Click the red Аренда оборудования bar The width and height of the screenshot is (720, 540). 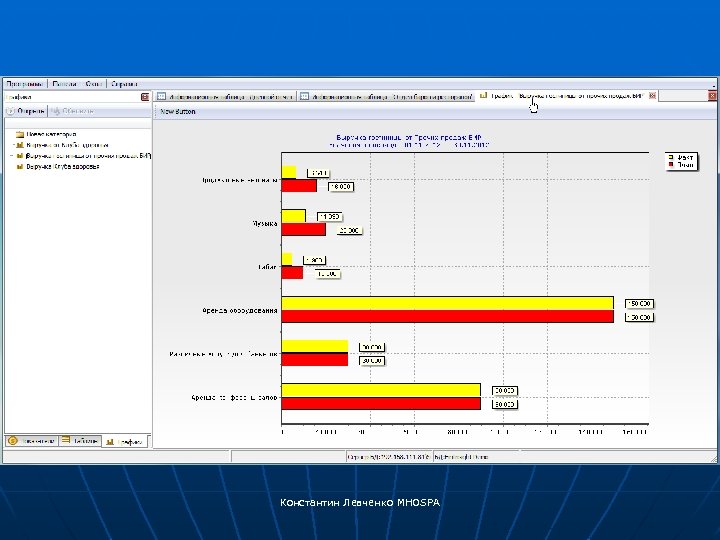pyautogui.click(x=447, y=316)
